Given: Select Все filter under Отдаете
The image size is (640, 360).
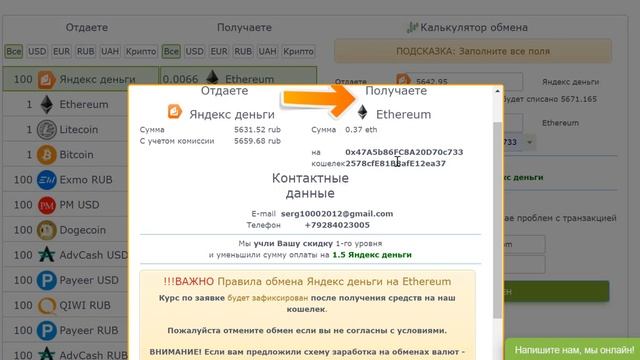Looking at the screenshot, I should [x=13, y=51].
